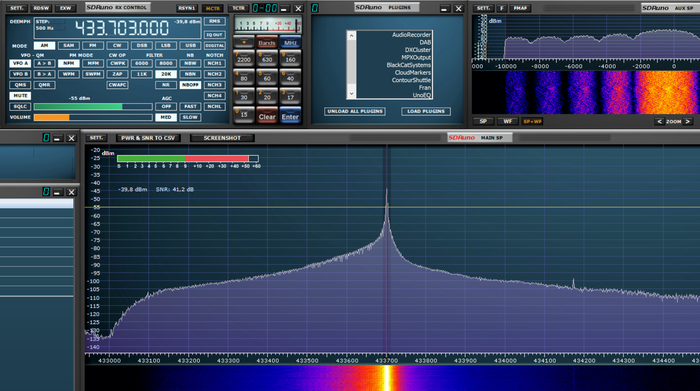
Task: Click the RDSW button
Action: [42, 8]
